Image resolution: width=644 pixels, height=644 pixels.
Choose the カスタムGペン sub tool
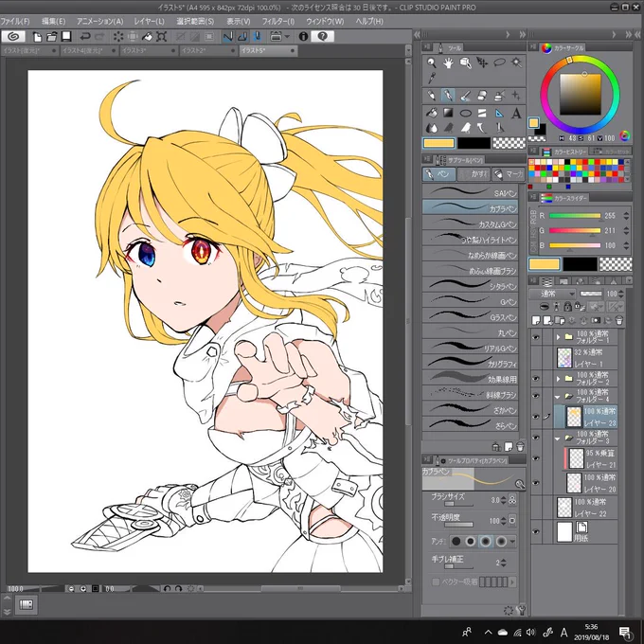tap(471, 224)
